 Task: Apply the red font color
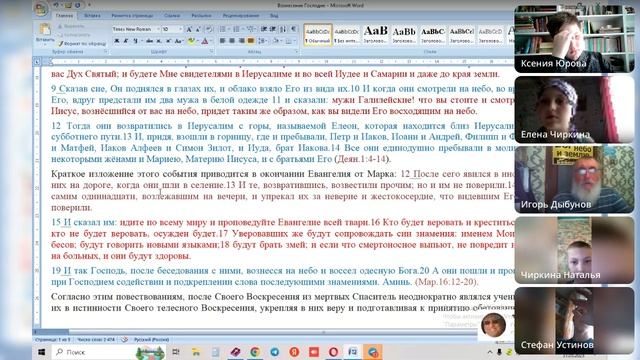point(204,41)
